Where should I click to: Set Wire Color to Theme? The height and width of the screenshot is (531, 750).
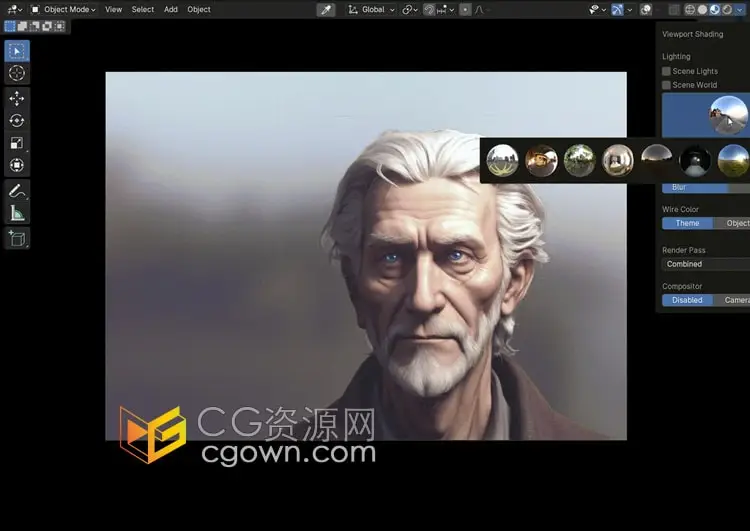tap(687, 223)
